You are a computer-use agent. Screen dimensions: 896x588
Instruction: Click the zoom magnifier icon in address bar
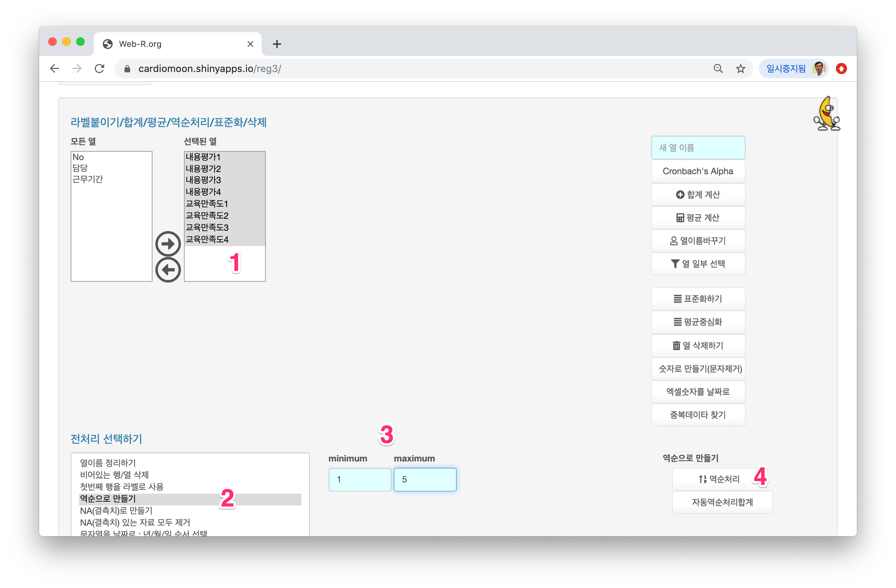coord(718,69)
